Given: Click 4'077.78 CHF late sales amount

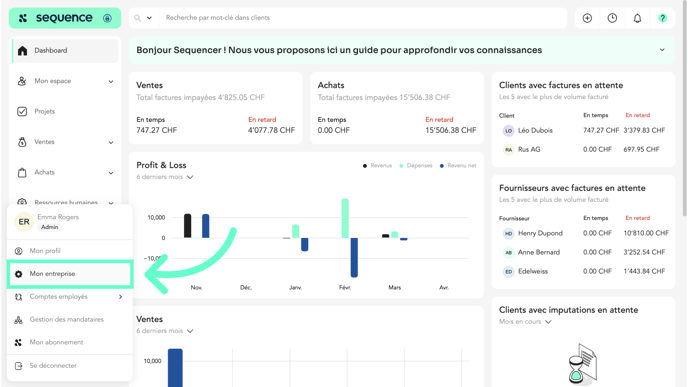Looking at the screenshot, I should coord(272,130).
